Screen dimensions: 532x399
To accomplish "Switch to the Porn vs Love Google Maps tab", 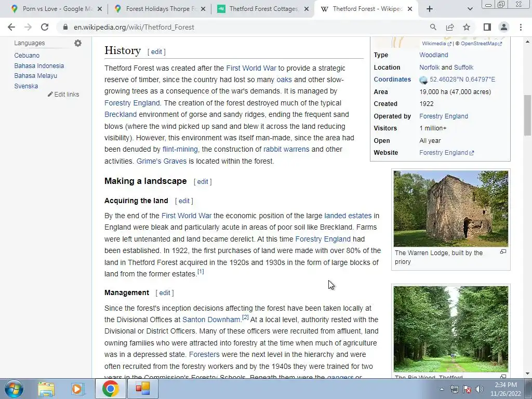I will point(57,9).
